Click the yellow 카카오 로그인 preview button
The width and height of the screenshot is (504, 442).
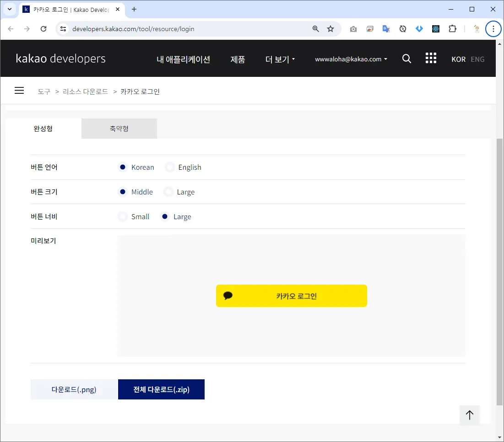[292, 296]
